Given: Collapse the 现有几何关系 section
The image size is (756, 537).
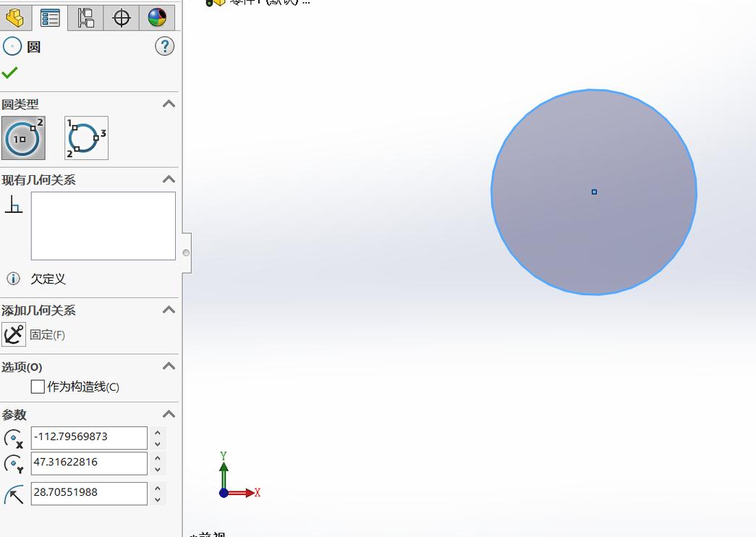Looking at the screenshot, I should point(169,179).
